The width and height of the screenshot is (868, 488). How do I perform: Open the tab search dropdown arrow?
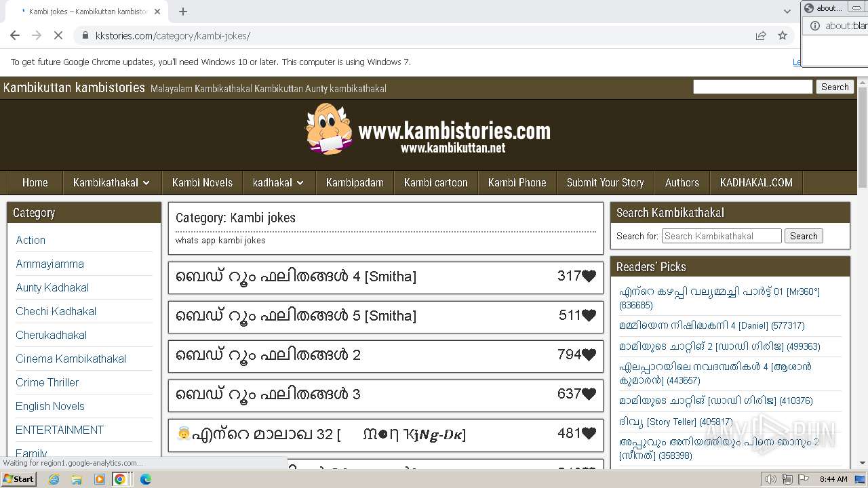click(787, 12)
